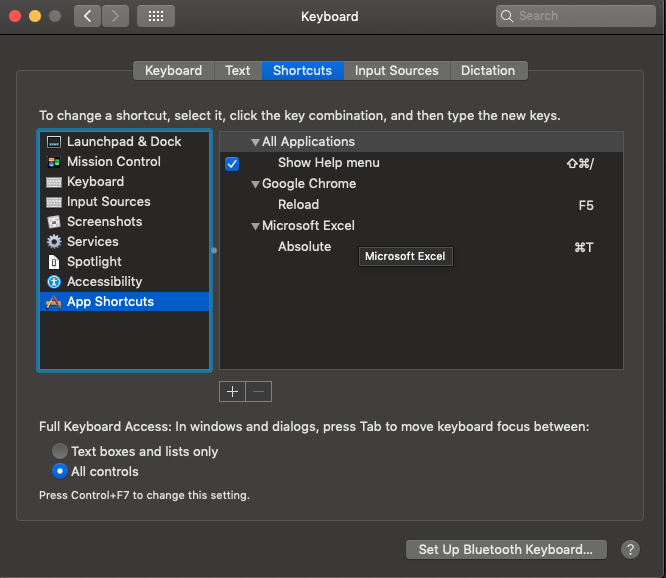
Task: Select Launchpad & Dock category icon
Action: pyautogui.click(x=54, y=142)
